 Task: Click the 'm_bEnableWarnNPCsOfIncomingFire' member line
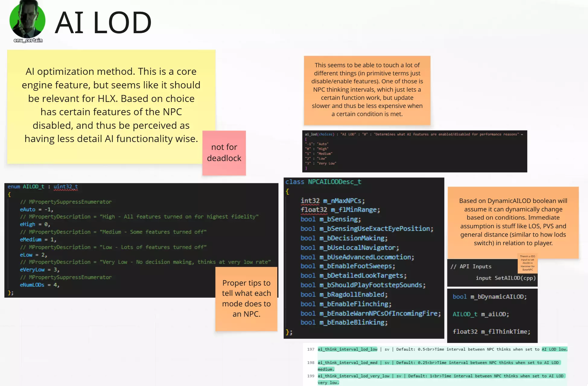tap(371, 314)
